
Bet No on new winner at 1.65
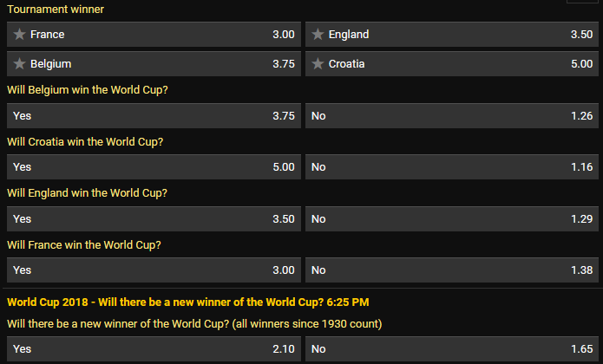pyautogui.click(x=452, y=349)
